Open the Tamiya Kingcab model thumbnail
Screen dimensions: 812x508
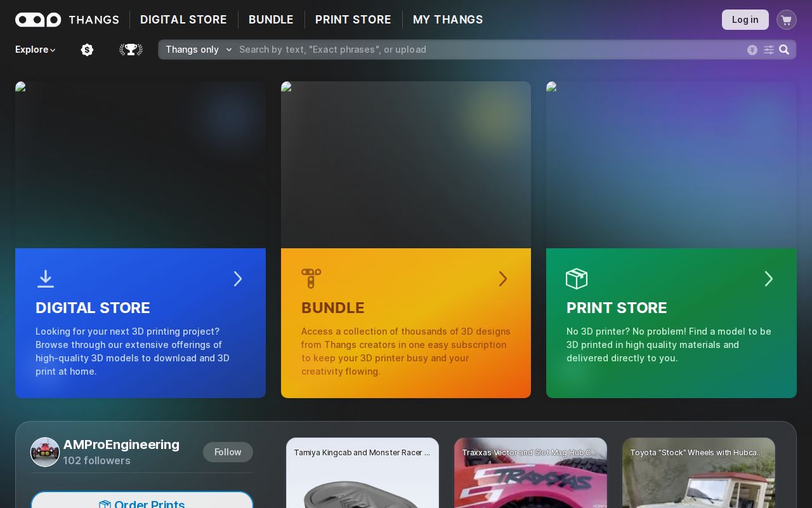(x=362, y=476)
